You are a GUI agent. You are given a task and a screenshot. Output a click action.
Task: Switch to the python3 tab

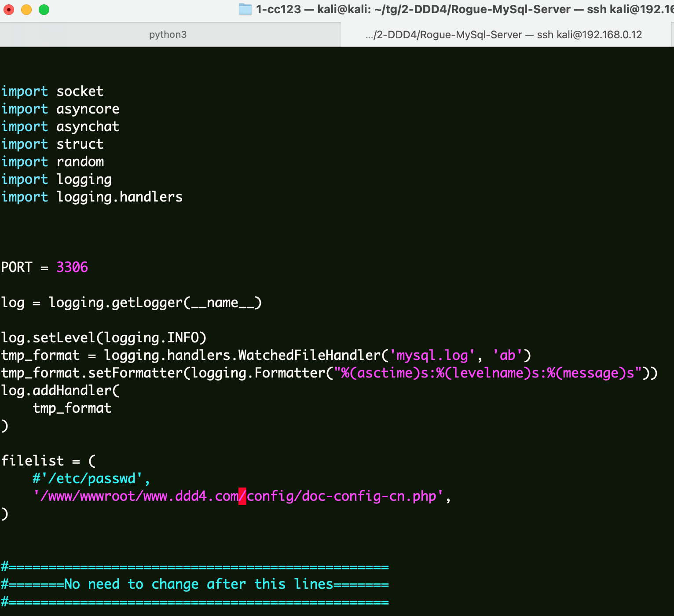(x=168, y=35)
